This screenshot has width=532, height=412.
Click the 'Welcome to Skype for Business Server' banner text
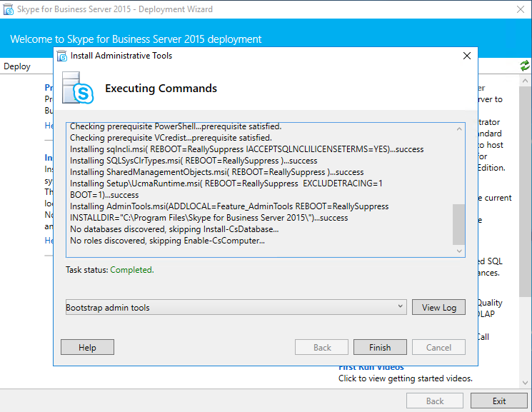point(136,39)
